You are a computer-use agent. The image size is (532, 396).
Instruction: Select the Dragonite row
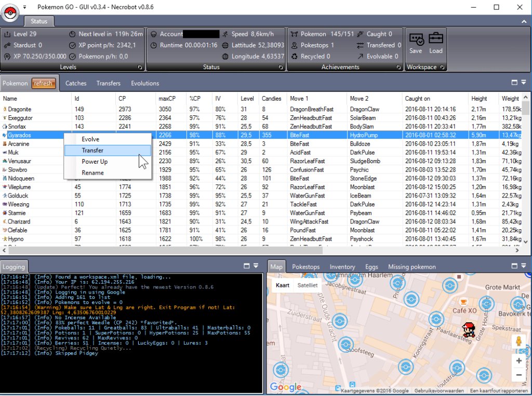[x=261, y=109]
